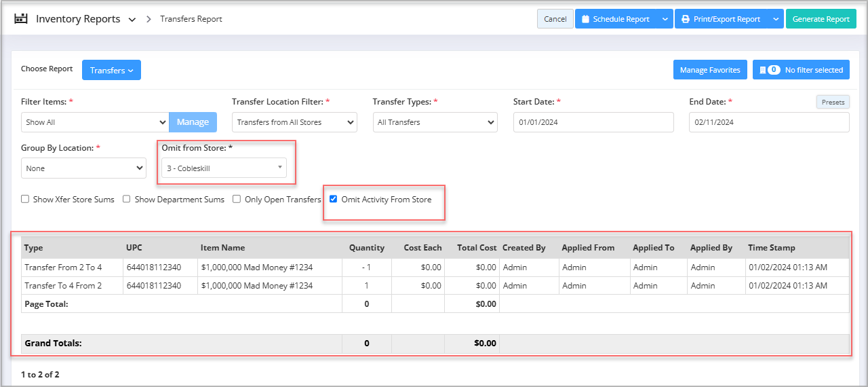
Task: Open the Filter Items 'Show All' dropdown
Action: 94,122
